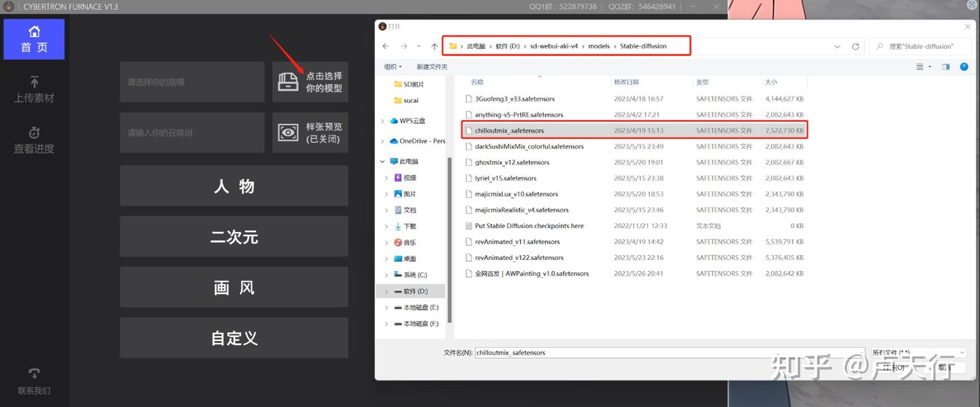Open the 上传素材 upload section
This screenshot has width=980, height=407.
(x=34, y=90)
